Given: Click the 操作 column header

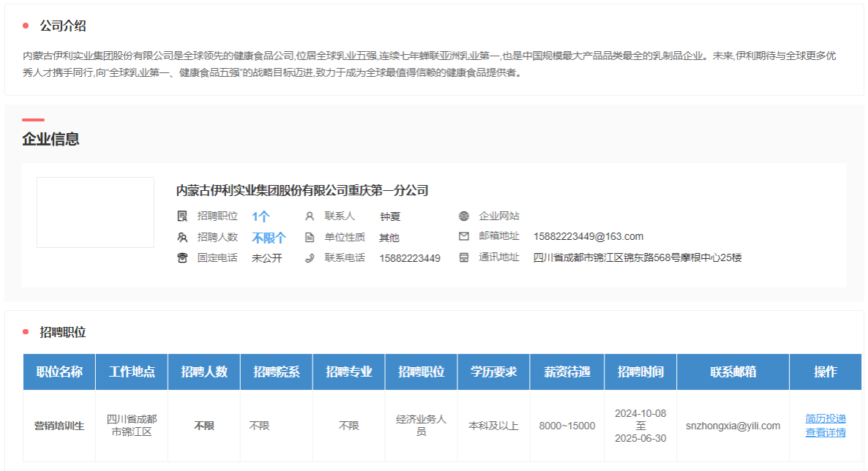Looking at the screenshot, I should [x=826, y=372].
